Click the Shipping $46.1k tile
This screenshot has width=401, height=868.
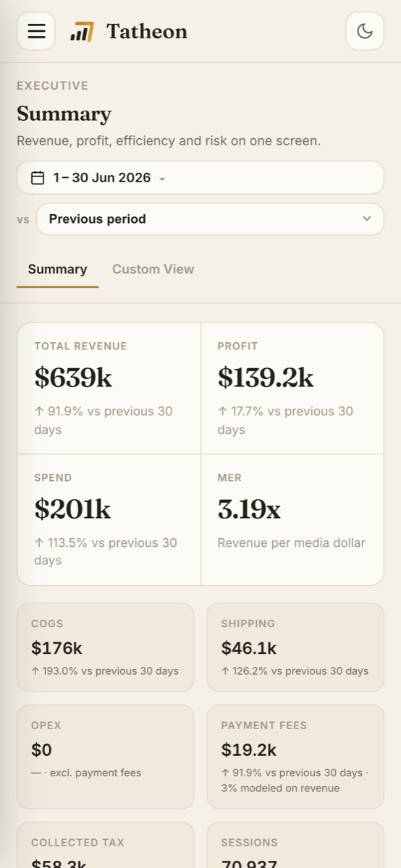coord(295,647)
